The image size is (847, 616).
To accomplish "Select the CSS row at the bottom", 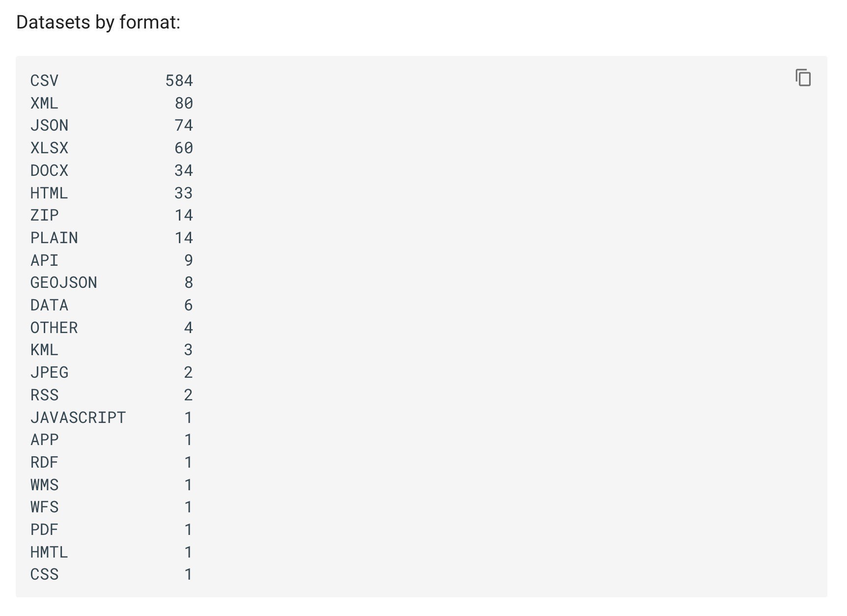I will pos(112,574).
